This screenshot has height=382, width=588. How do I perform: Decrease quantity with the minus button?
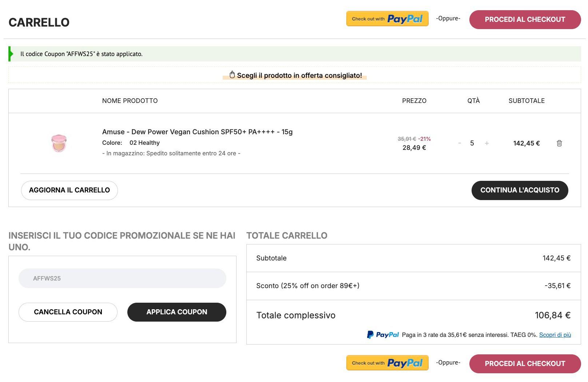460,143
